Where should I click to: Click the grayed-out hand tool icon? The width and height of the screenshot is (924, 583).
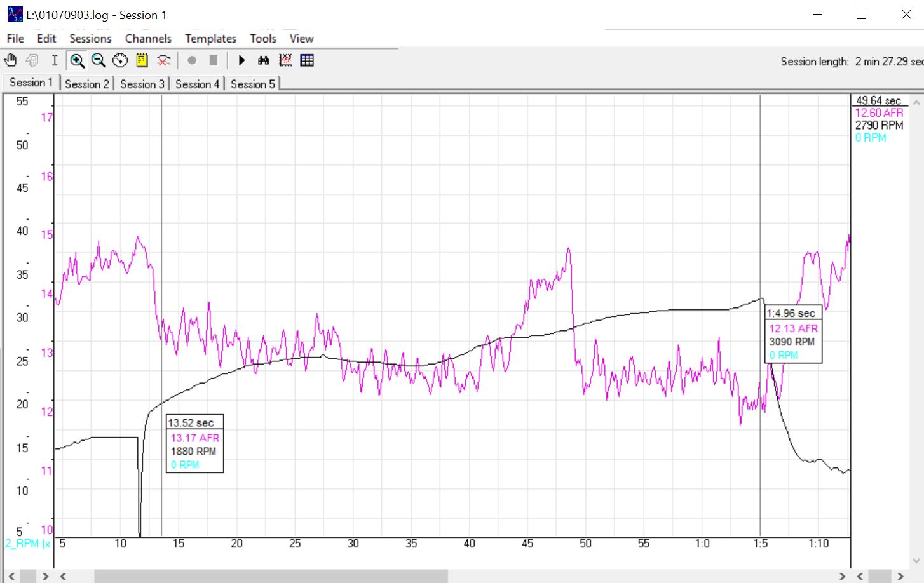click(32, 60)
